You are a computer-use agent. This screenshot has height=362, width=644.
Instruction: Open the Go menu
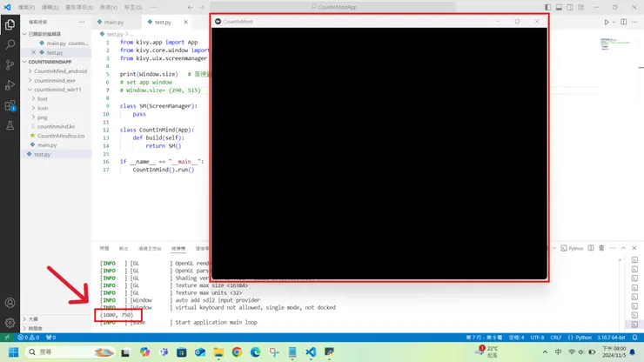133,7
